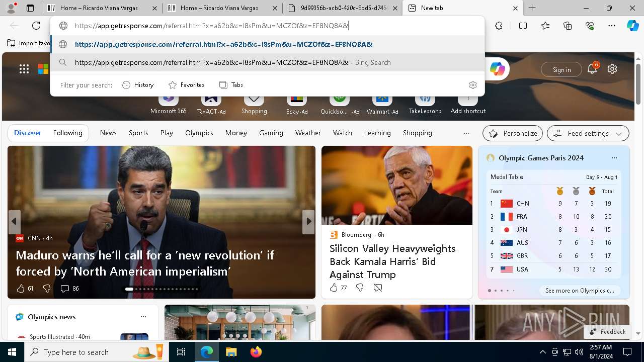Open the page settings gear icon

point(612,69)
